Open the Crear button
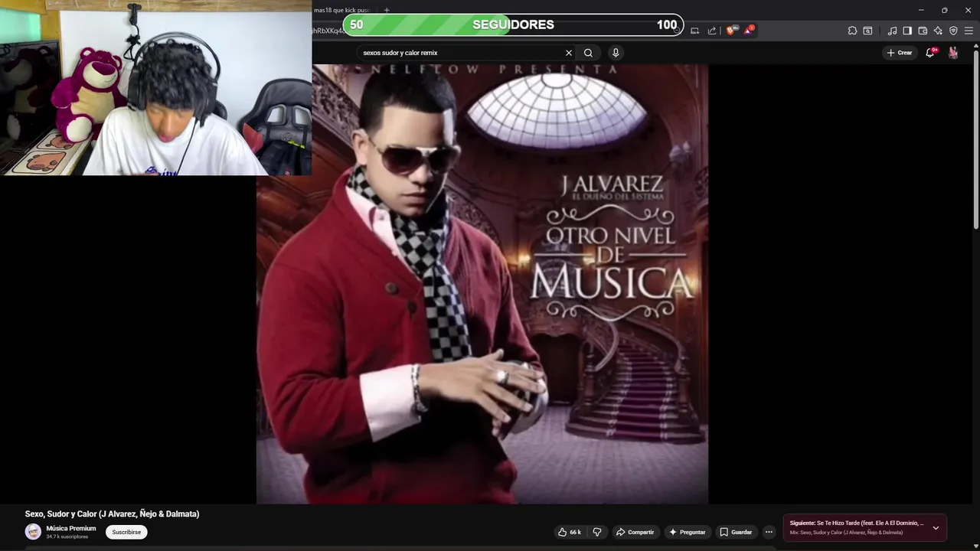The width and height of the screenshot is (980, 551). [x=899, y=53]
